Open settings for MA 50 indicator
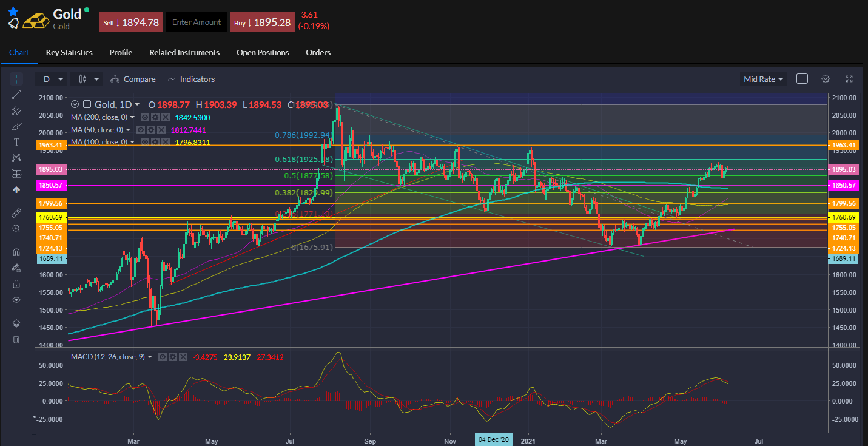 pyautogui.click(x=152, y=130)
